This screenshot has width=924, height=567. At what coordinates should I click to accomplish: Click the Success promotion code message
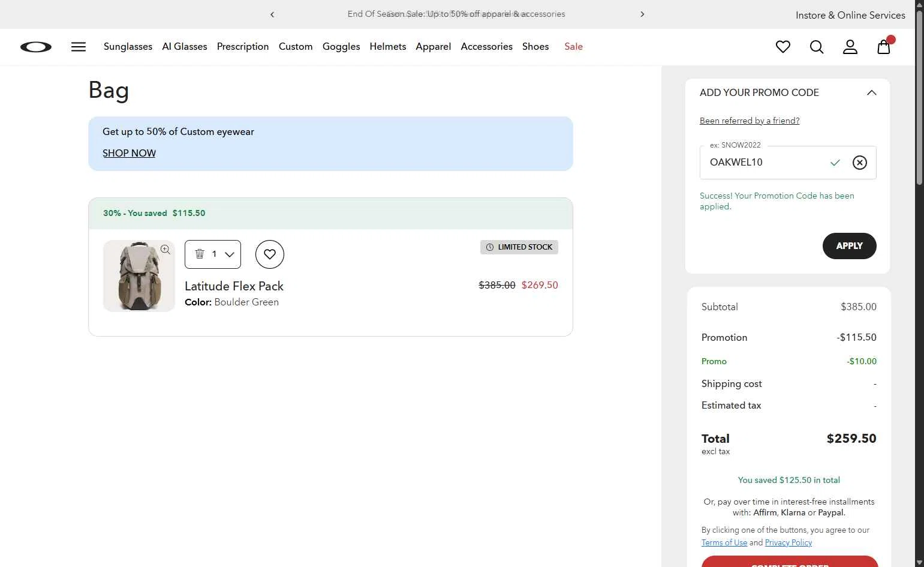[777, 201]
